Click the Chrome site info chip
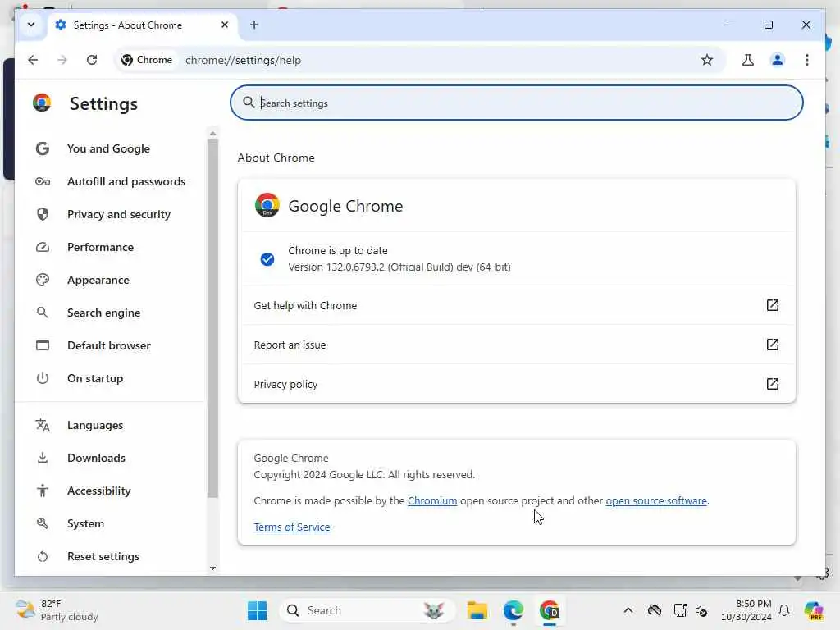 pos(147,60)
